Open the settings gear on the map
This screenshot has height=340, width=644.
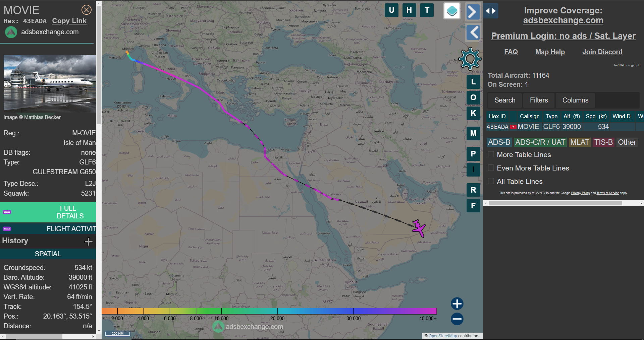click(x=470, y=59)
